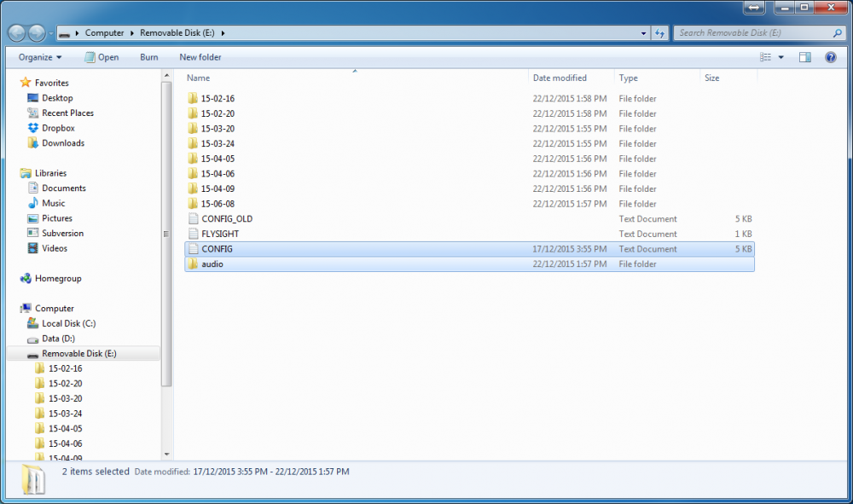Click the Open toolbar button
Viewport: 853px width, 504px height.
[x=102, y=57]
